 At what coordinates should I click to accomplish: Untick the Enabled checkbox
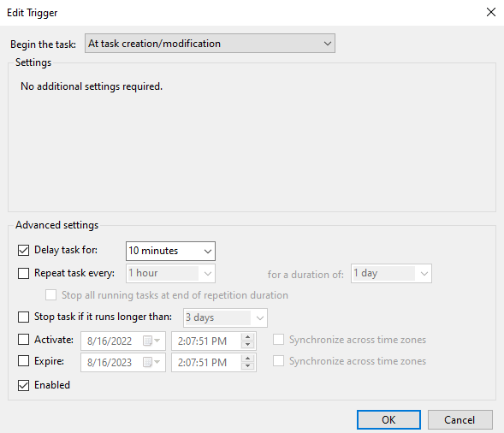(x=23, y=385)
